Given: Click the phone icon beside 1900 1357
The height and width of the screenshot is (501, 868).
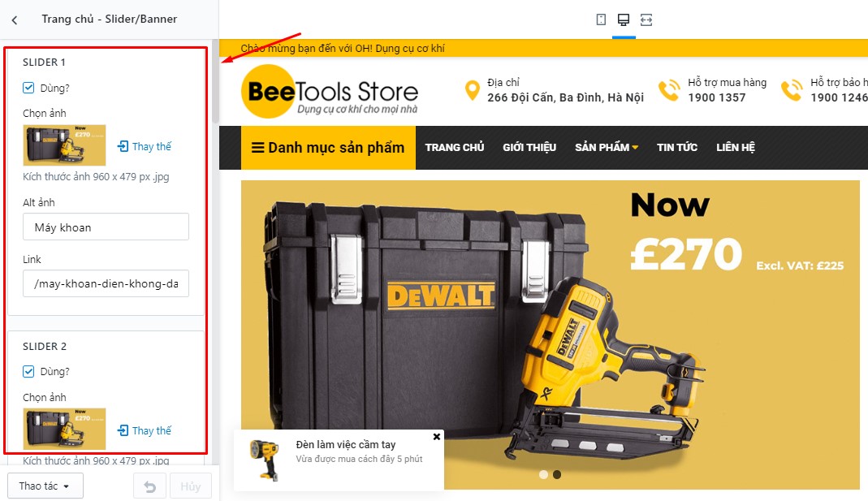Looking at the screenshot, I should point(669,90).
